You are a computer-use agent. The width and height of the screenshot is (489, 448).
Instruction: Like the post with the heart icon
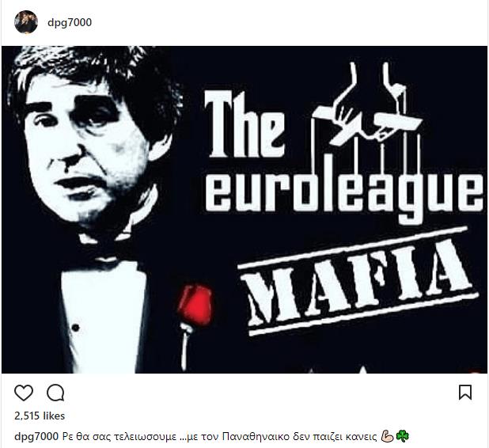click(x=24, y=393)
